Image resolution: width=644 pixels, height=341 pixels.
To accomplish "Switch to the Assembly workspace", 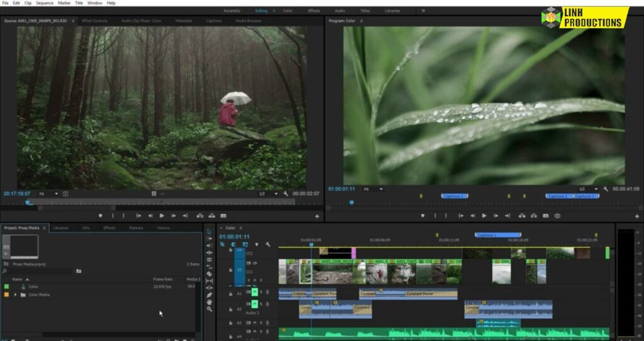I will pos(231,11).
